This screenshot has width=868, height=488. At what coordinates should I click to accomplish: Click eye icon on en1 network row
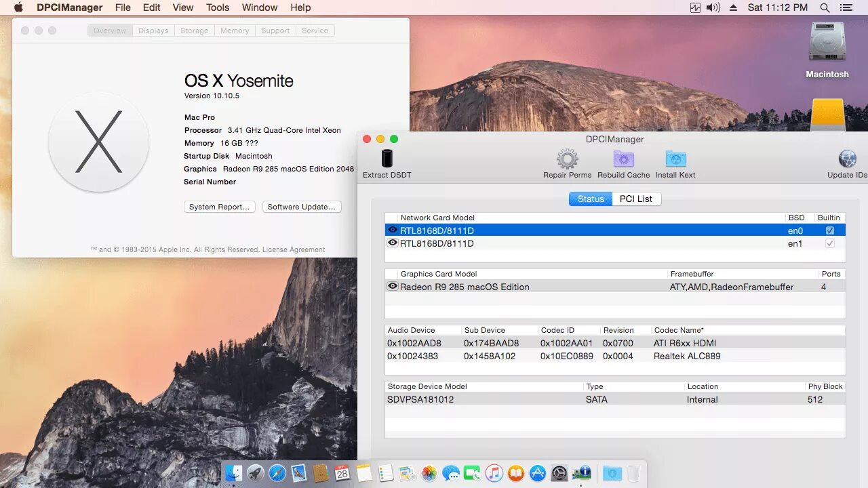(393, 243)
